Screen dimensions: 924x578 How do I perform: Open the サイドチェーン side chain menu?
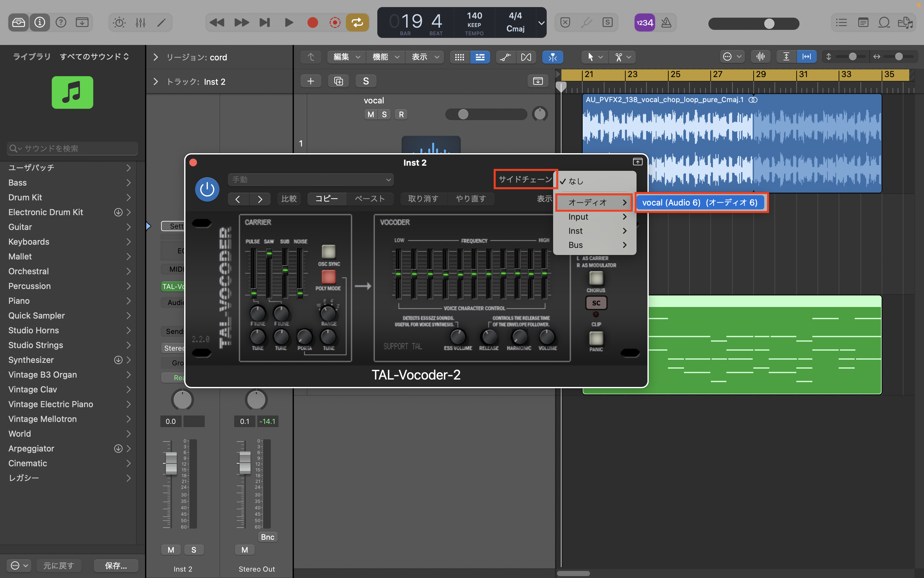(526, 179)
